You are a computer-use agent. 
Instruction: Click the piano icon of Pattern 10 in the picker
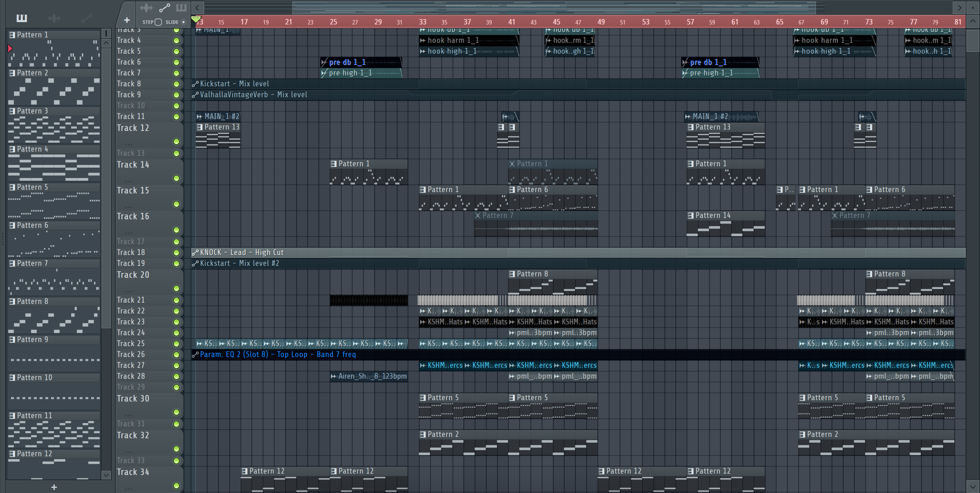click(x=12, y=377)
